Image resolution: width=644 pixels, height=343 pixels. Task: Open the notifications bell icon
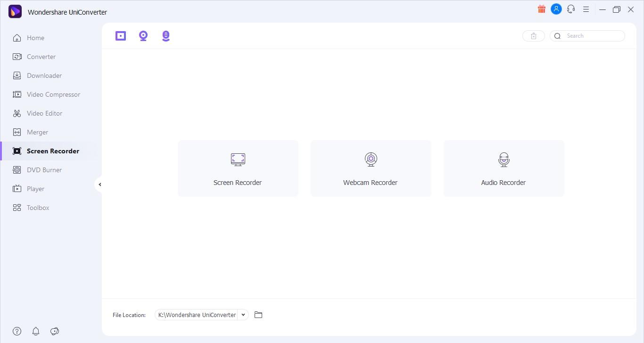tap(36, 331)
